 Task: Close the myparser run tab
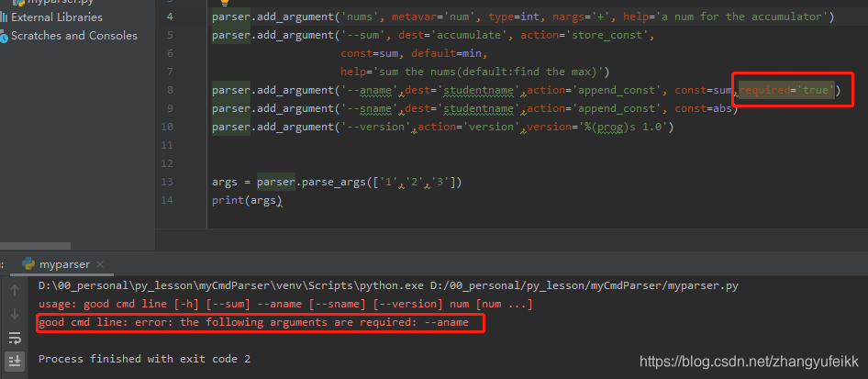tap(100, 264)
